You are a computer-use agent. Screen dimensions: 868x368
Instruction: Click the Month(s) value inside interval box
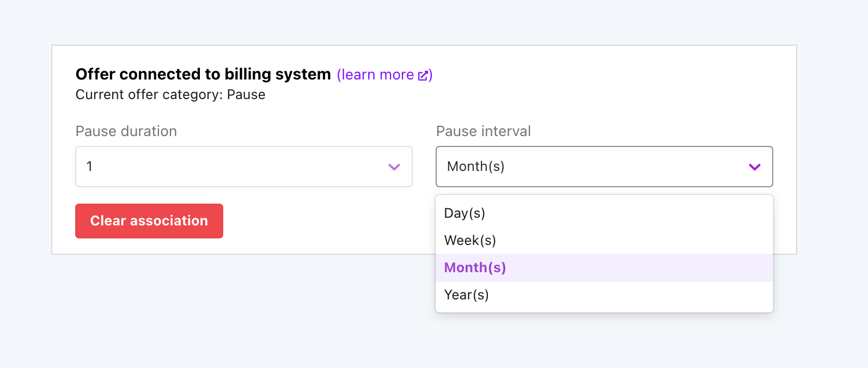point(475,167)
